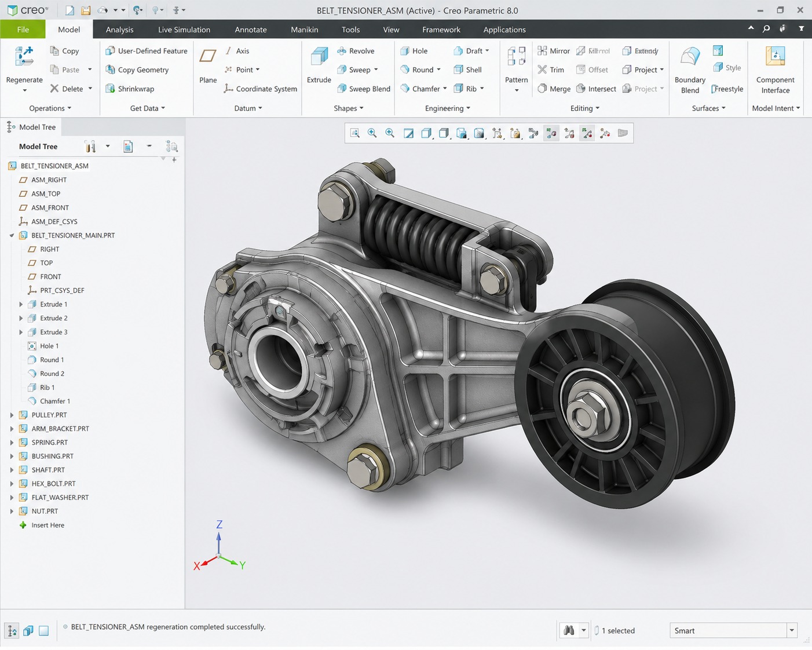Add a datum Axis
Image resolution: width=812 pixels, height=650 pixels.
(237, 51)
